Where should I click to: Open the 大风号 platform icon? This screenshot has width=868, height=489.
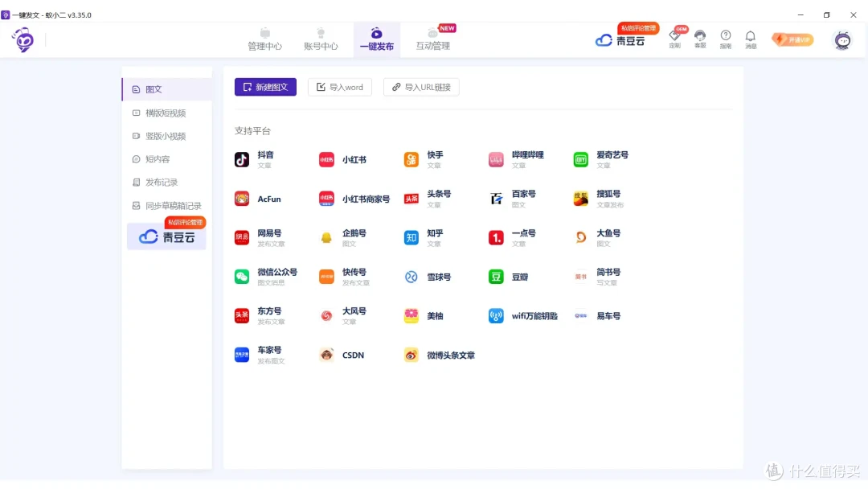click(326, 315)
